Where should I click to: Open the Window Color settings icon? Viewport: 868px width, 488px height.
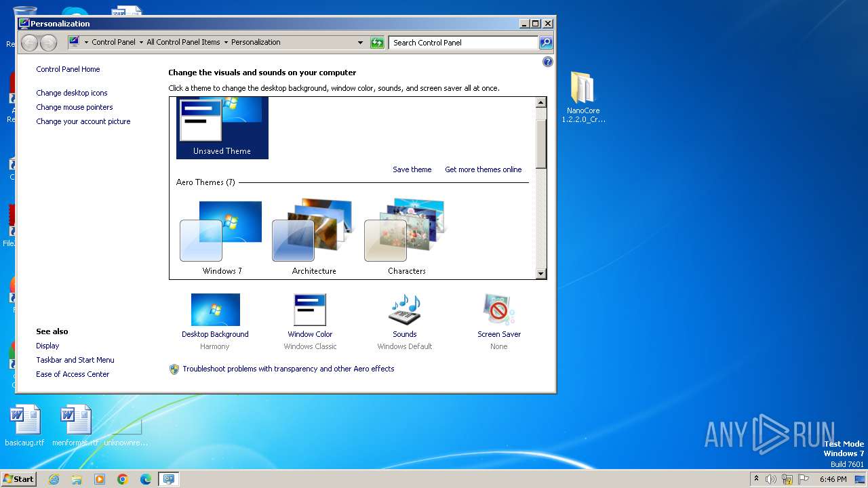310,310
